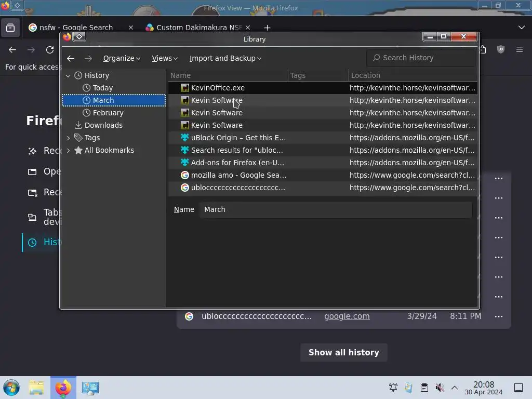Open the uBlock Origin shield icon

coord(501,49)
